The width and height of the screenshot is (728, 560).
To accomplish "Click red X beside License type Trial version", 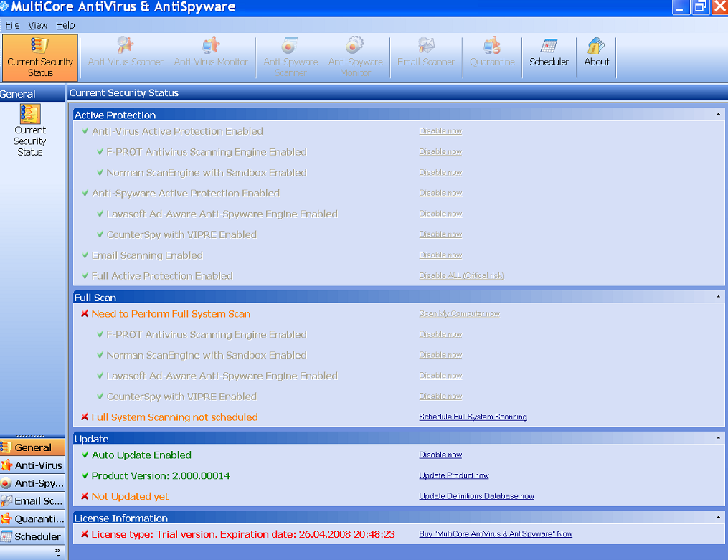I will click(85, 534).
